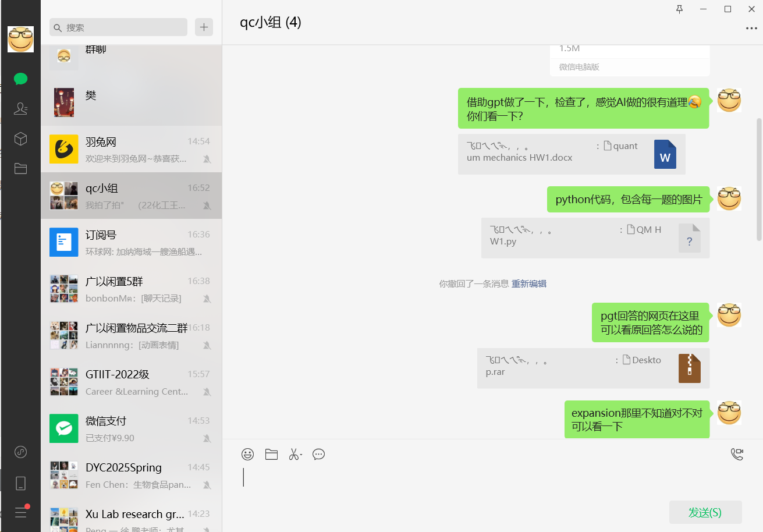Open the Favorites cube icon
Viewport: 763px width, 532px height.
(x=21, y=139)
